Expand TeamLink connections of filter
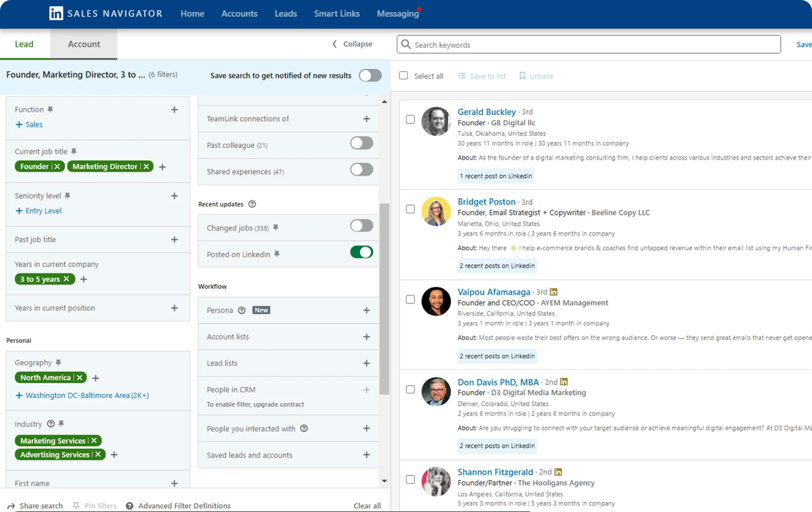This screenshot has height=512, width=812. (x=366, y=119)
